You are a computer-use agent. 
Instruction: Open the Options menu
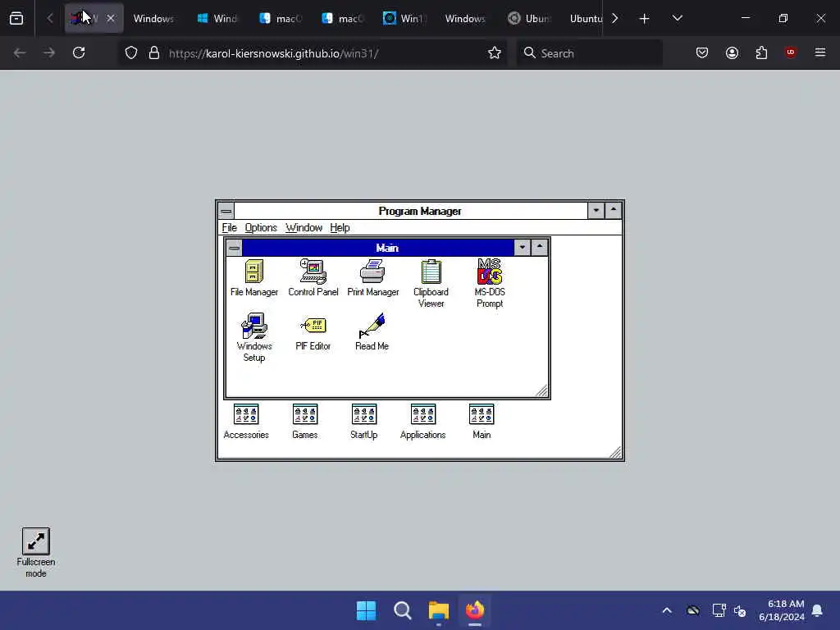(x=261, y=228)
